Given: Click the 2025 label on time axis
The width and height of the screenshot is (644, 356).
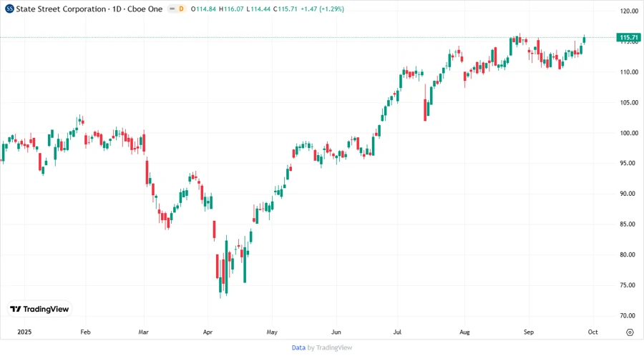Looking at the screenshot, I should click(x=24, y=332).
